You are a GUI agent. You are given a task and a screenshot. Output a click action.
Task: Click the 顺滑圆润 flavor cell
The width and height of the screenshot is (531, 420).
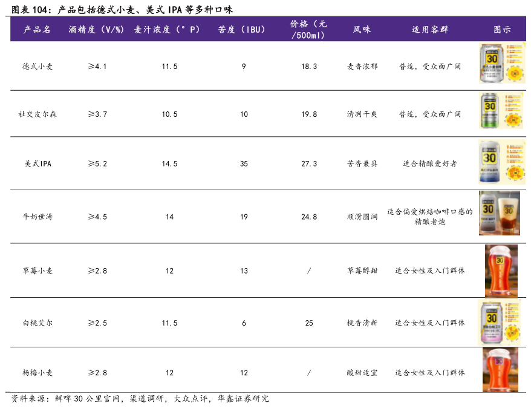(x=362, y=217)
